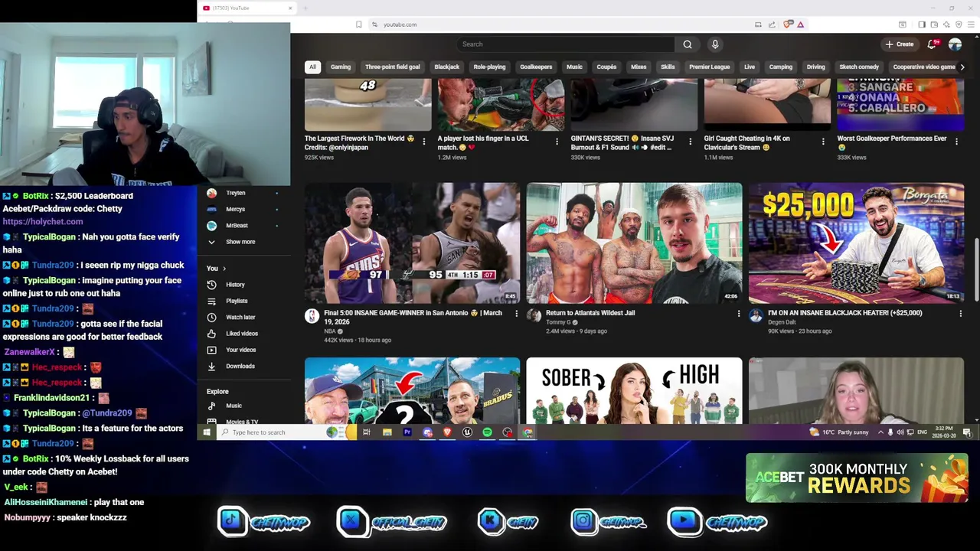Open options for player lost finger video
980x551 pixels.
coord(557,142)
